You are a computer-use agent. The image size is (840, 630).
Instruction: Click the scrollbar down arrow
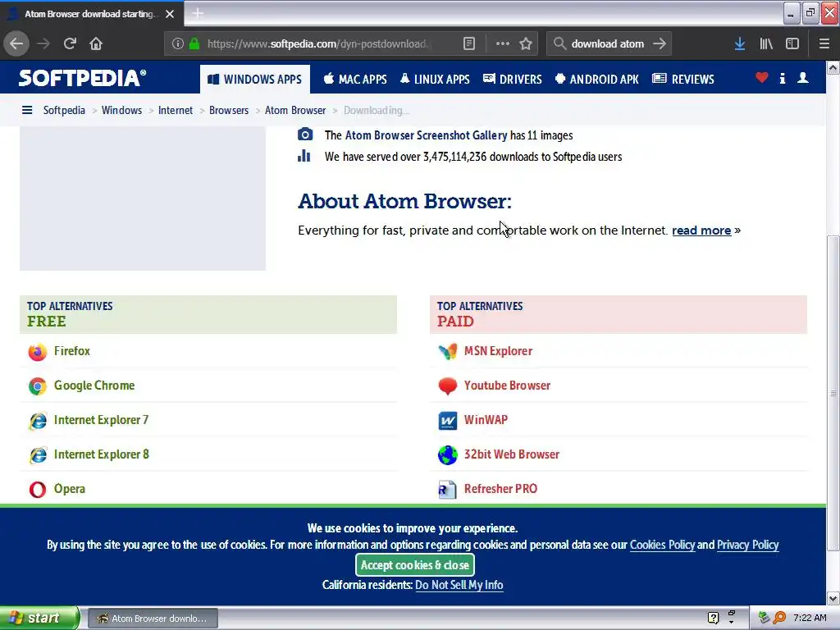[833, 598]
